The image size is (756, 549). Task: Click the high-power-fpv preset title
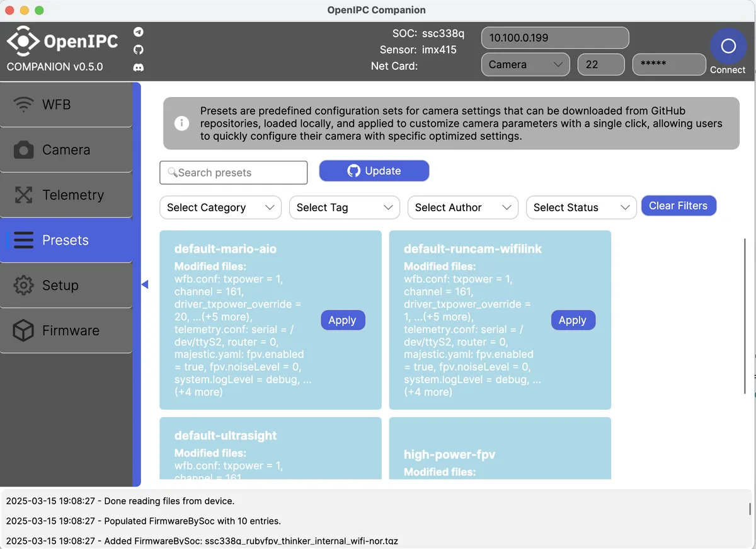450,454
